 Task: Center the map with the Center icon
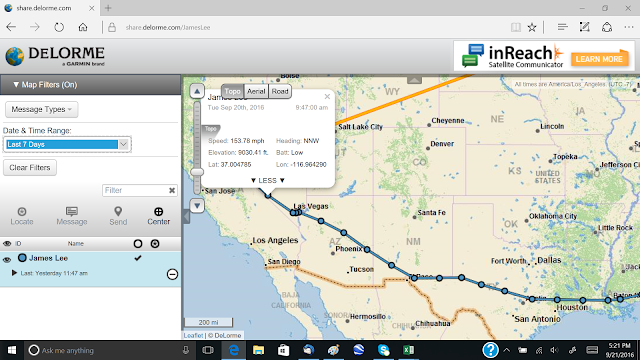[x=158, y=211]
